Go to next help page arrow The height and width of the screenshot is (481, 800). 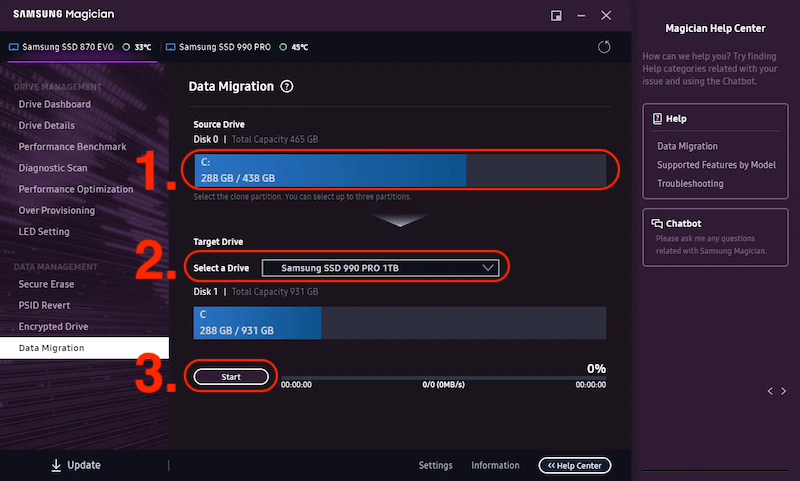click(x=783, y=390)
